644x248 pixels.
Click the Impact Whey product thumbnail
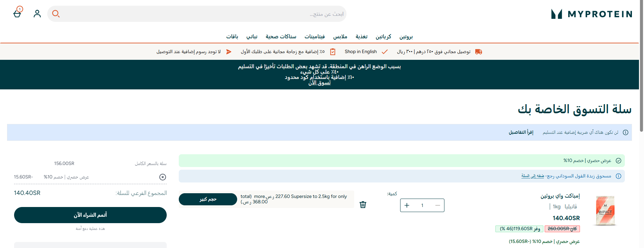(x=605, y=211)
